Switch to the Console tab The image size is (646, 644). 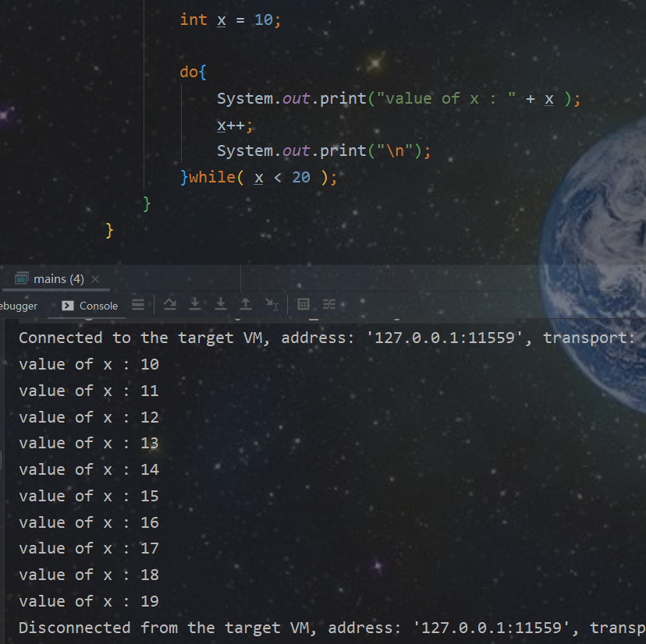(89, 306)
